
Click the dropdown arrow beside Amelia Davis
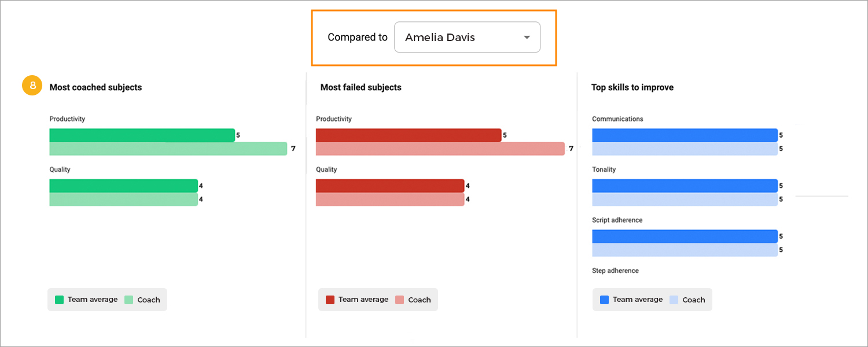tap(527, 38)
